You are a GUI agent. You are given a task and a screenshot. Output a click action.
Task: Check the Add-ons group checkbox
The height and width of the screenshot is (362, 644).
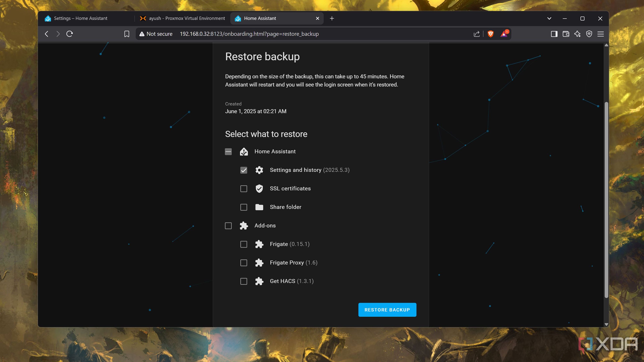(x=228, y=226)
